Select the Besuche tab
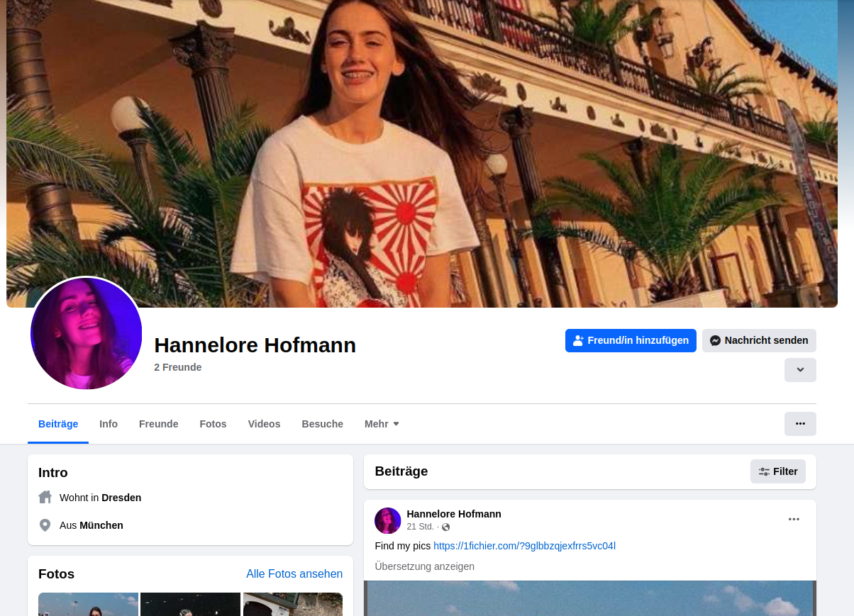Viewport: 854px width, 616px height. [323, 424]
